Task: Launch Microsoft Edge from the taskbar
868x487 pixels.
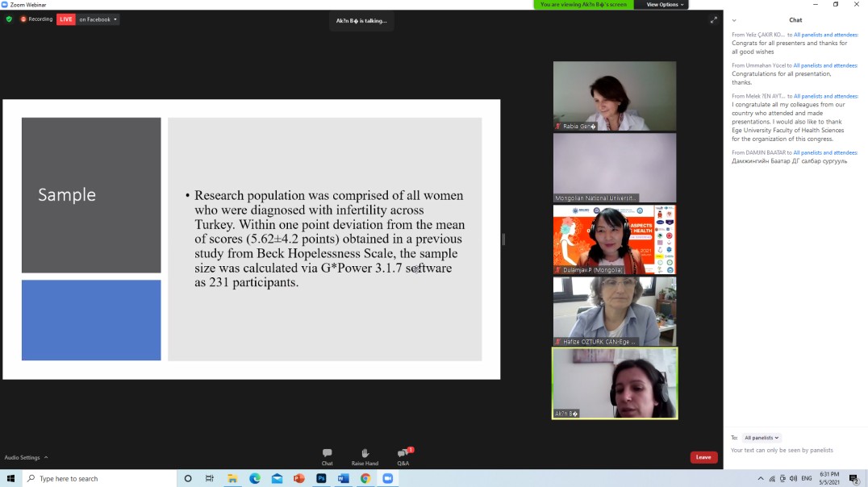Action: tap(255, 478)
